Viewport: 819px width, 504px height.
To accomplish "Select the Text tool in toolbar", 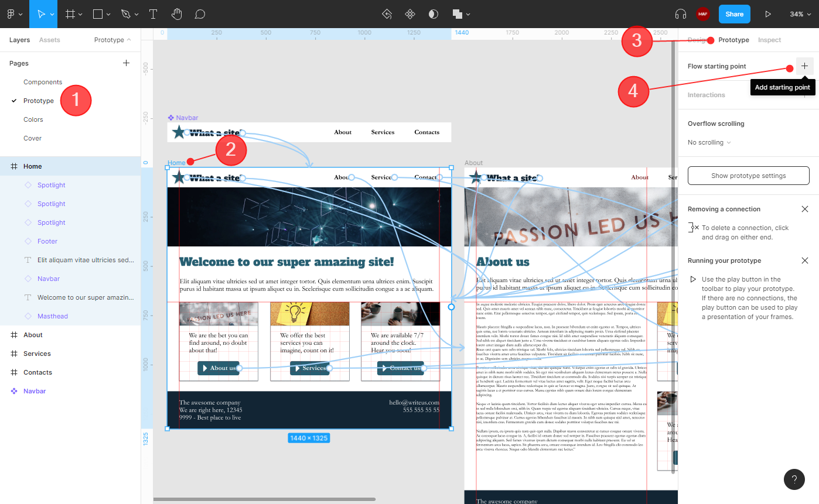I will pos(153,14).
